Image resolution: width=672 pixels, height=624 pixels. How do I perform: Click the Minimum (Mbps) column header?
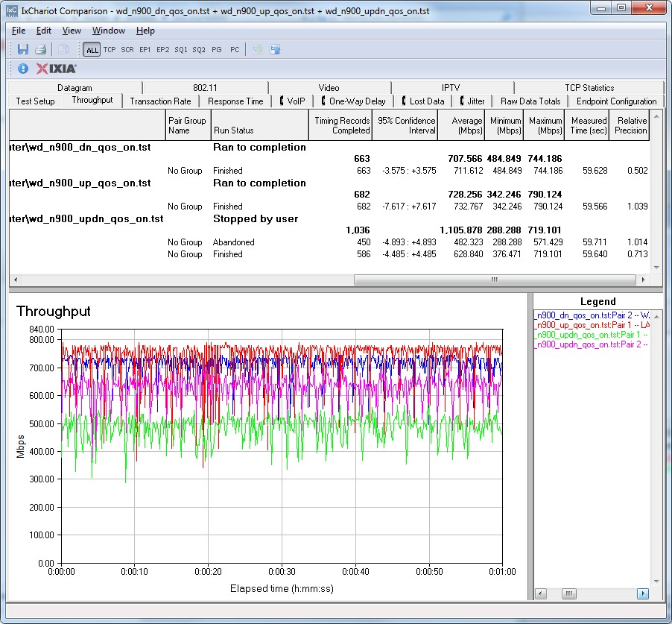click(504, 125)
